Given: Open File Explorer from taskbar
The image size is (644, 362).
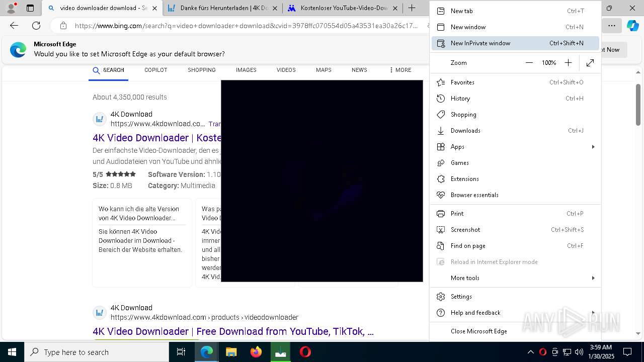Looking at the screenshot, I should [231, 352].
